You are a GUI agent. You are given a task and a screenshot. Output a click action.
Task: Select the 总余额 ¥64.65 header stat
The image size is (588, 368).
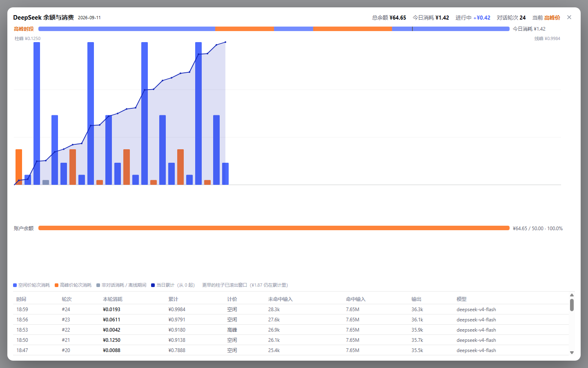point(389,18)
